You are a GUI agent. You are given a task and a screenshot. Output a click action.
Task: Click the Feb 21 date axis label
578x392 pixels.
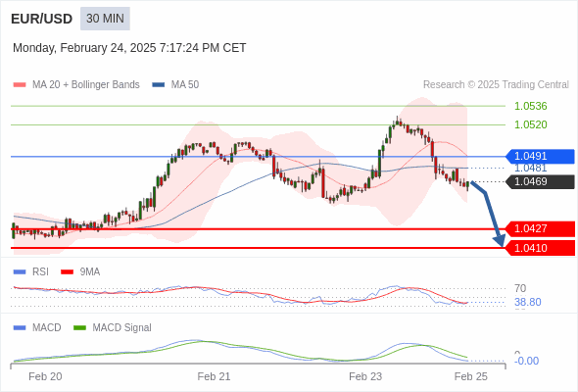pyautogui.click(x=214, y=377)
